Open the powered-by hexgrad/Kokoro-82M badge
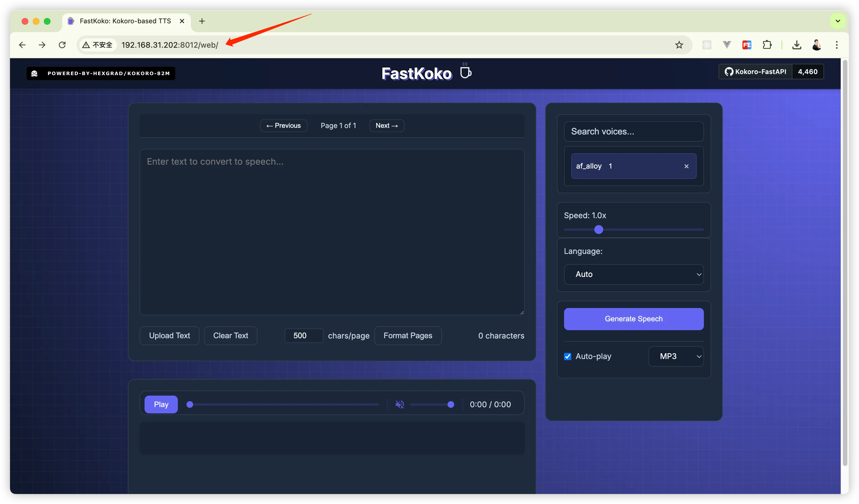The image size is (859, 504). (x=101, y=73)
